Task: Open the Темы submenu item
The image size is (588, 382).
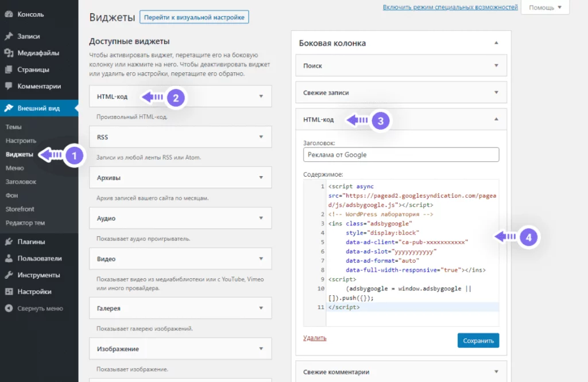Action: [x=13, y=128]
